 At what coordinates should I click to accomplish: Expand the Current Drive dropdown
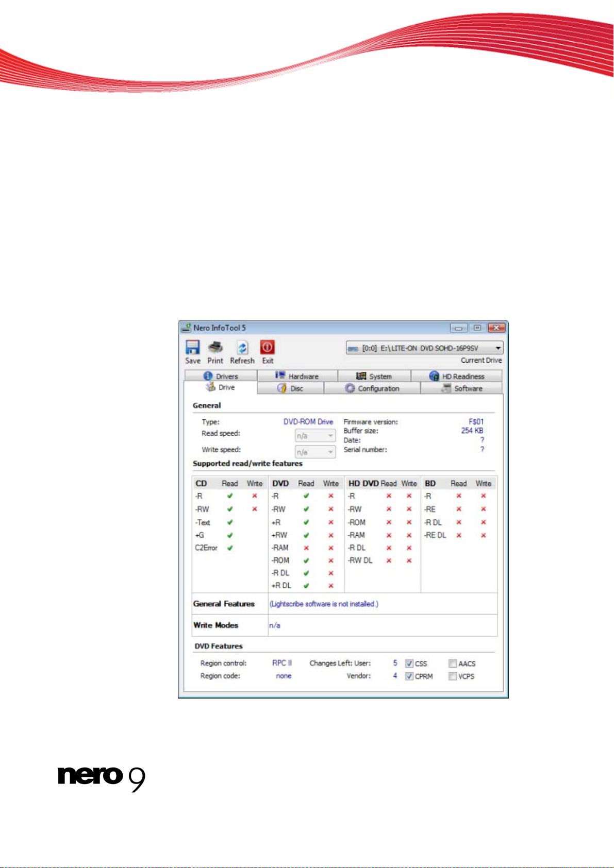(x=498, y=348)
